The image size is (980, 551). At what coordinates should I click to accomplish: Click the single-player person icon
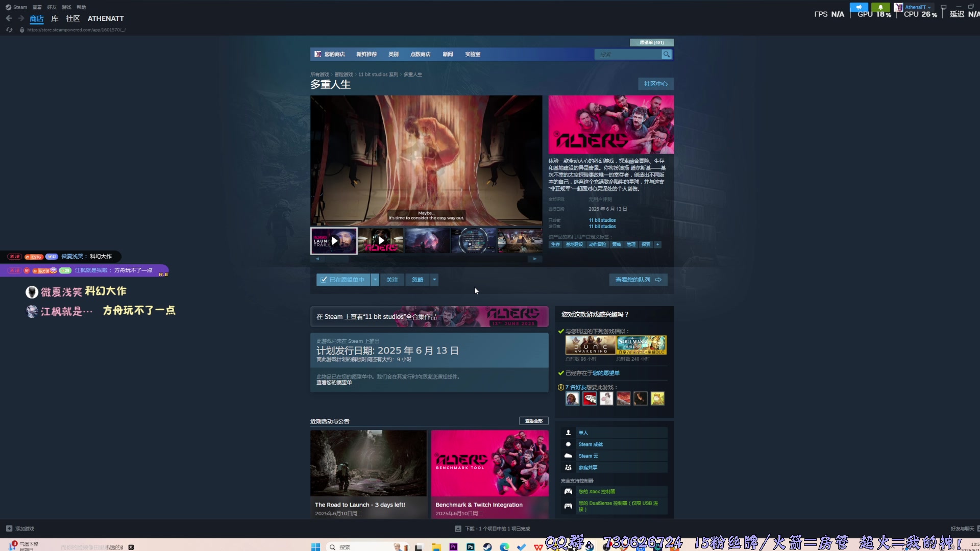point(568,433)
